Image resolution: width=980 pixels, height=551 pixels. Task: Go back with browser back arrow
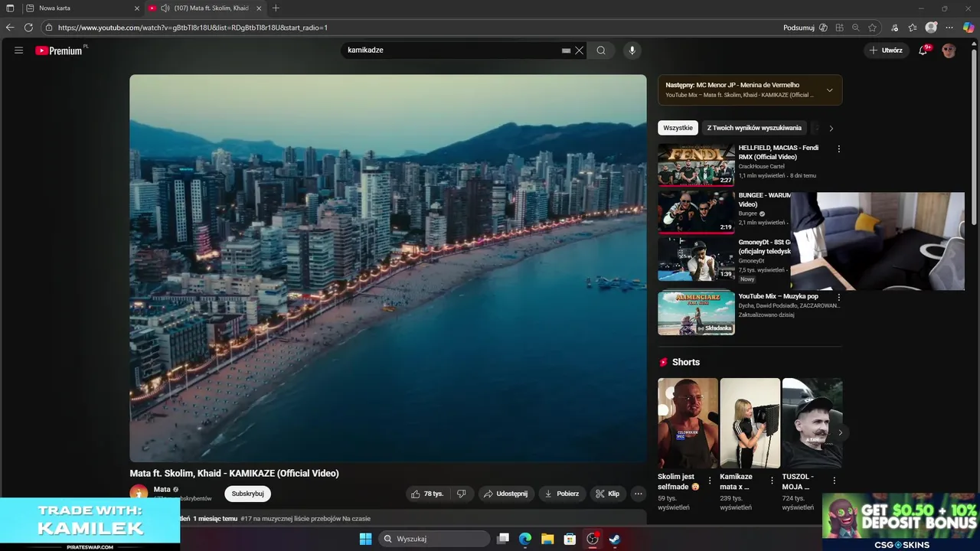(x=10, y=28)
